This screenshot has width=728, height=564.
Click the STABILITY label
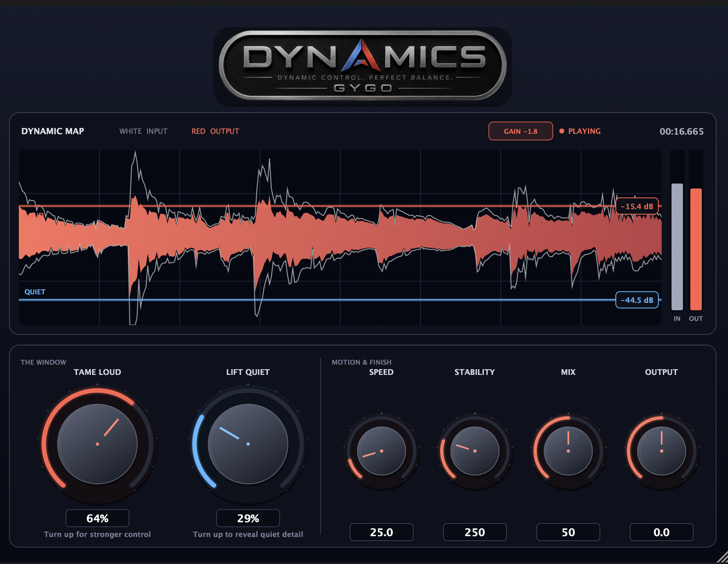475,372
